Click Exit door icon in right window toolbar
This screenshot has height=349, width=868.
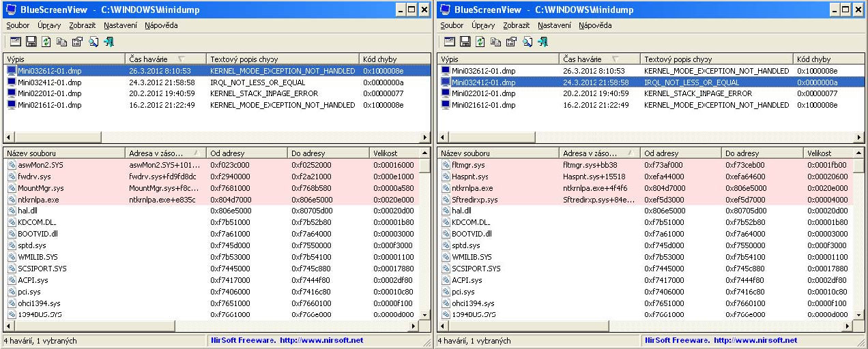click(543, 42)
